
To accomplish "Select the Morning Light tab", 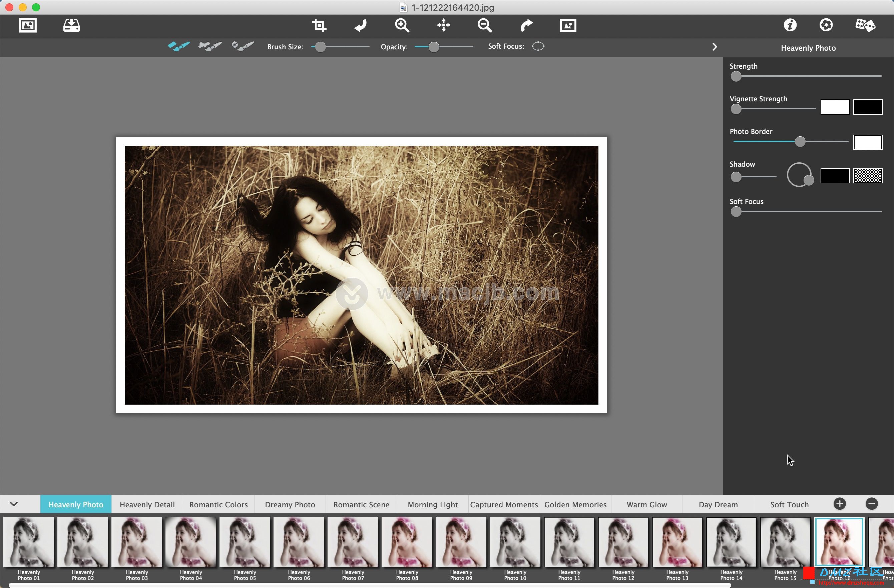I will [x=432, y=504].
